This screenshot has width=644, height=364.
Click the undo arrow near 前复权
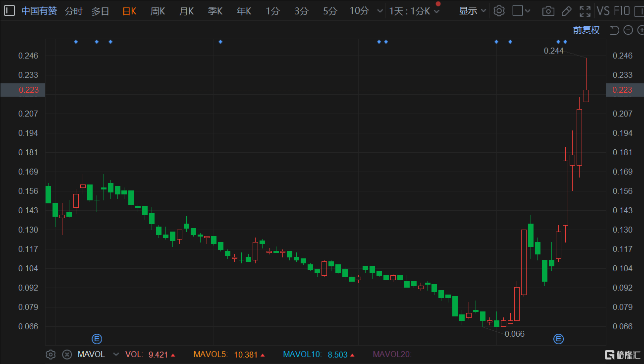coord(615,30)
